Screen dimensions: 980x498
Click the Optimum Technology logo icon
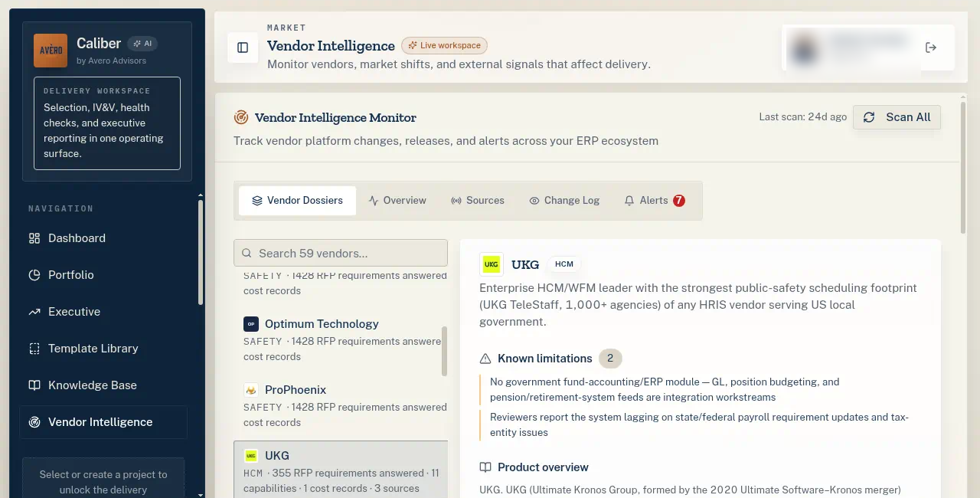pos(251,324)
